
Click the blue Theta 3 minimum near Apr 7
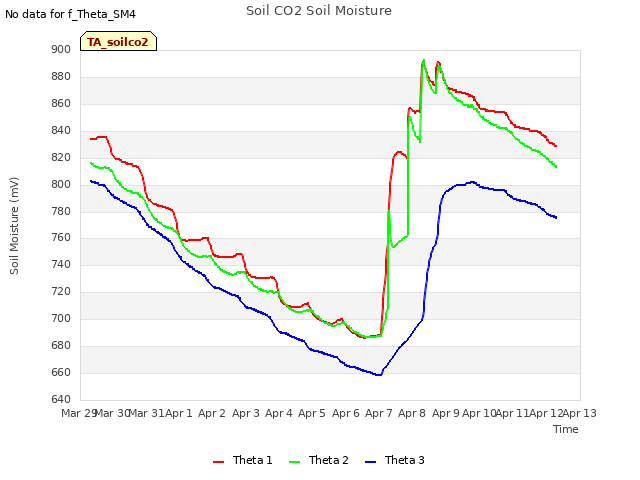coord(378,375)
